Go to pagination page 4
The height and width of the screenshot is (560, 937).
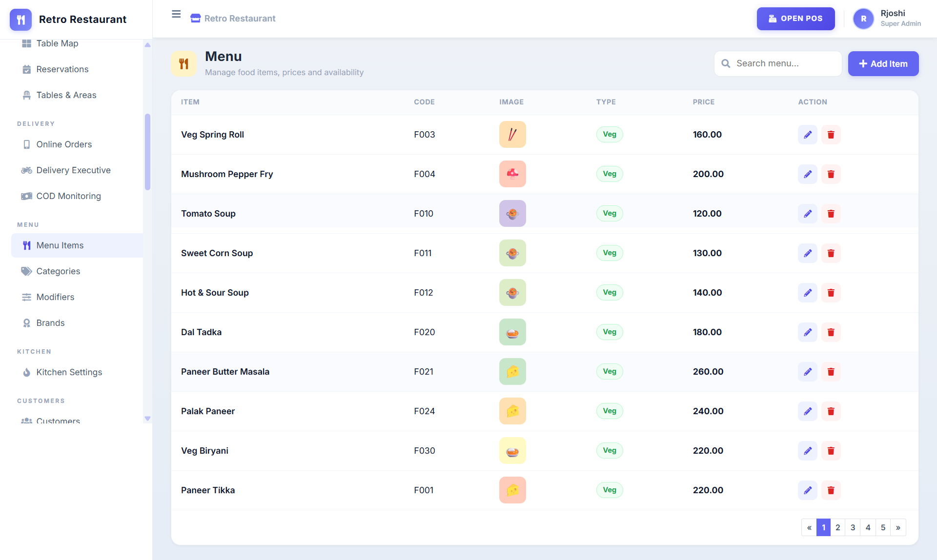point(868,527)
